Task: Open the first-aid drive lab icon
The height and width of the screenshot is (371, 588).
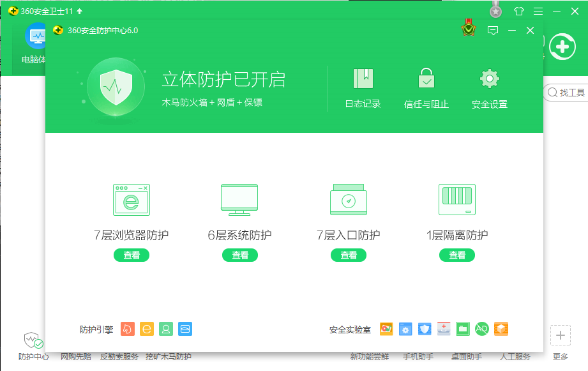Action: [444, 329]
